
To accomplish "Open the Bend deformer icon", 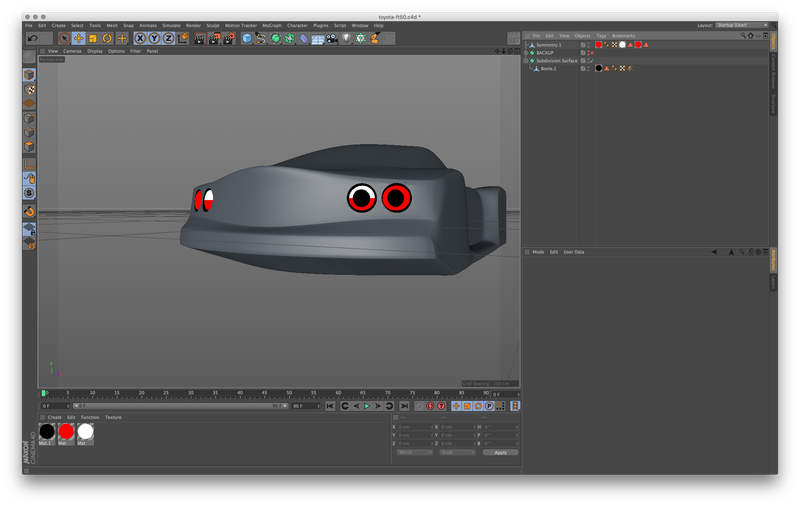I will pyautogui.click(x=304, y=38).
